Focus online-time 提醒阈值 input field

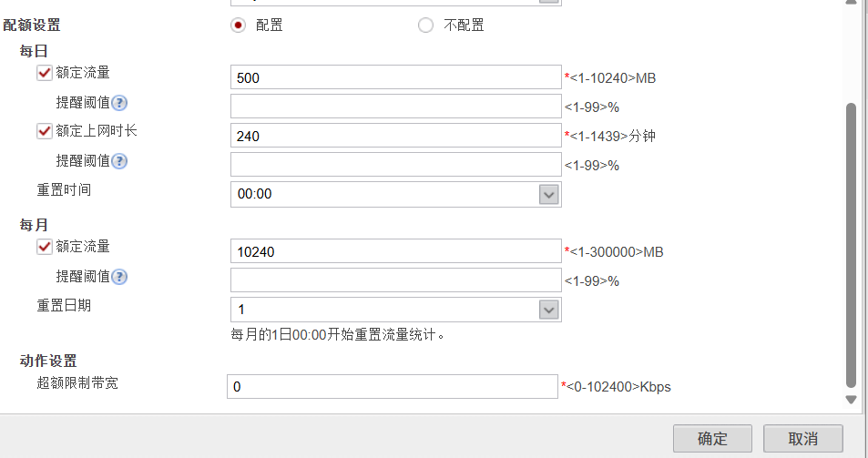click(396, 164)
